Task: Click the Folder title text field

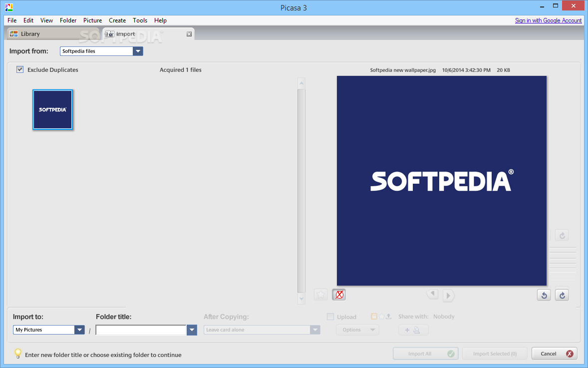Action: [x=141, y=330]
